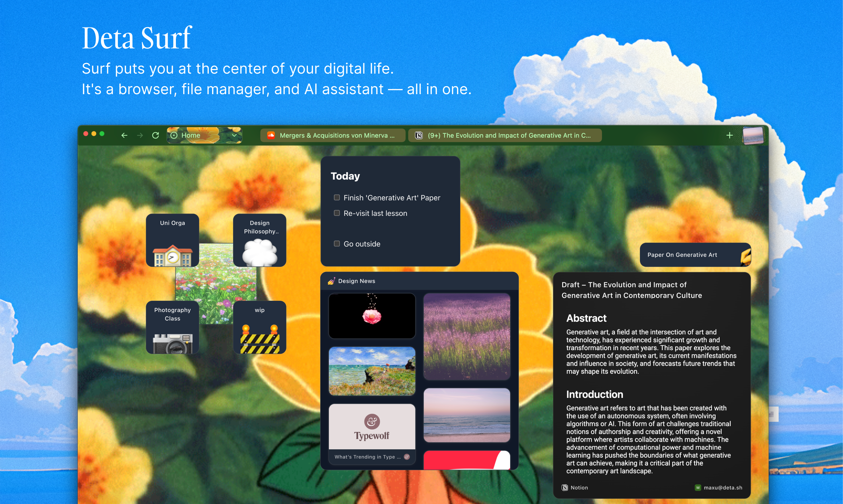The image size is (843, 504).
Task: Click the new tab plus button
Action: [x=729, y=135]
